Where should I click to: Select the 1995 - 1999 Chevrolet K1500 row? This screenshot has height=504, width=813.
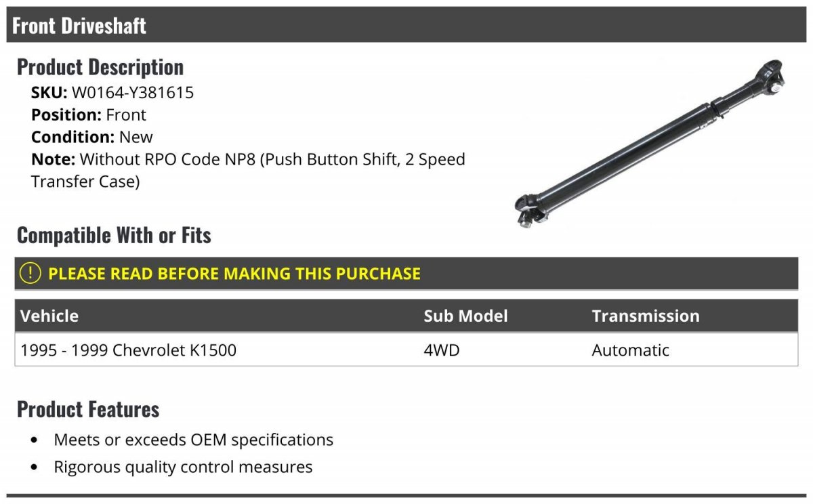point(406,350)
